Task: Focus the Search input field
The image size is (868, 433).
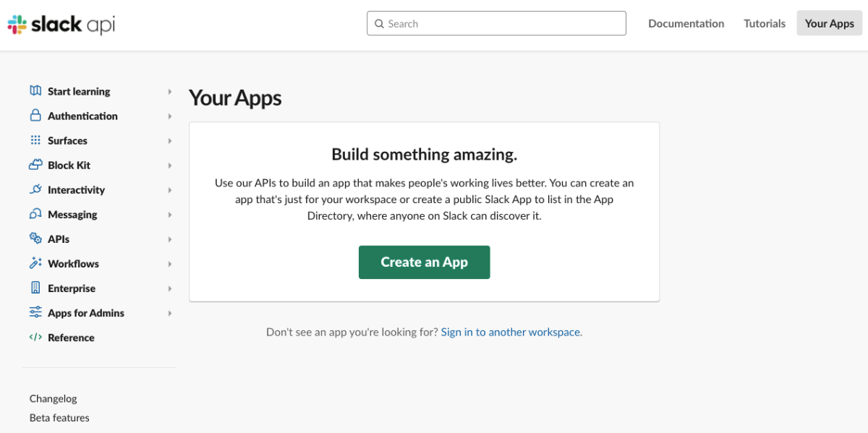Action: point(496,23)
